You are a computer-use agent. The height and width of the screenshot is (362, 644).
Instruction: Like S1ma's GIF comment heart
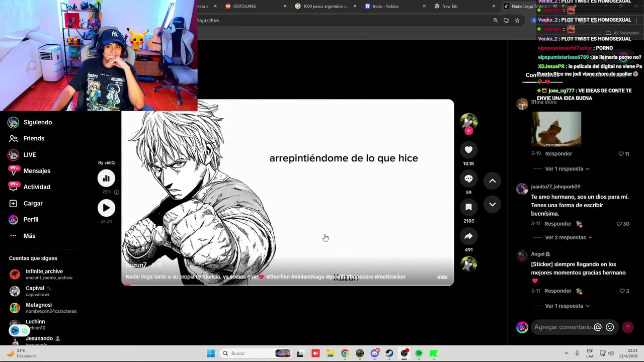tap(621, 154)
